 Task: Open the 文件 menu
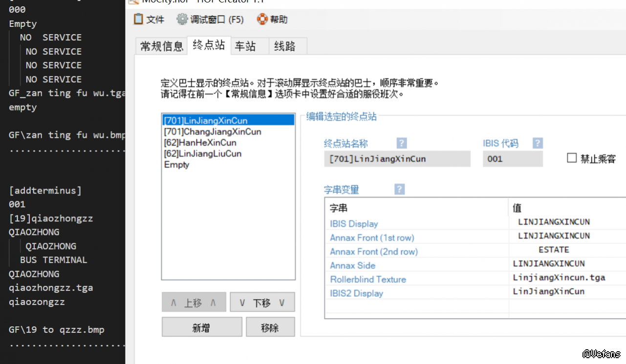tap(149, 20)
